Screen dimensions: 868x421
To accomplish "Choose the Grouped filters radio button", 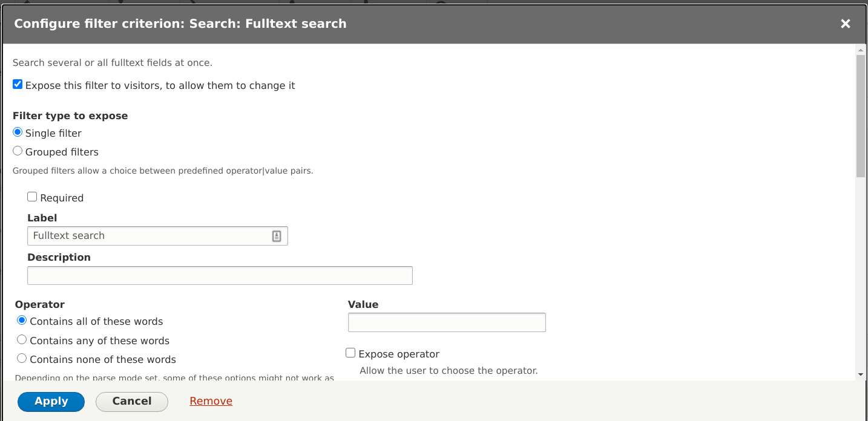I will click(18, 151).
